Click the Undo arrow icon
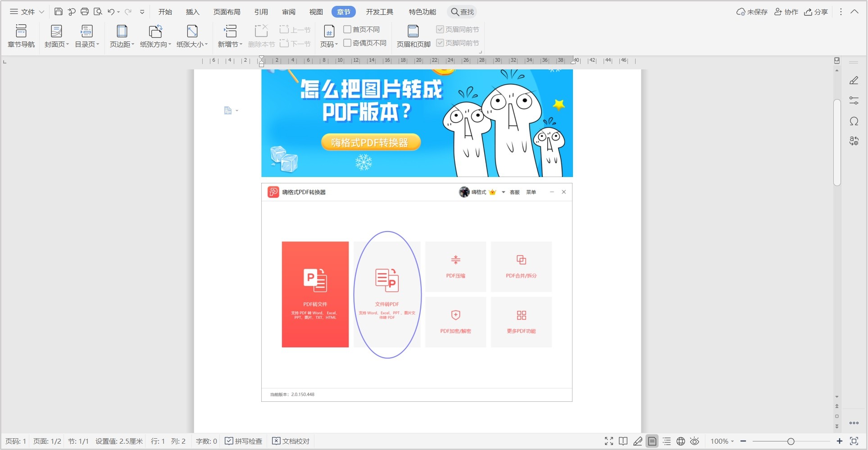 click(x=111, y=12)
